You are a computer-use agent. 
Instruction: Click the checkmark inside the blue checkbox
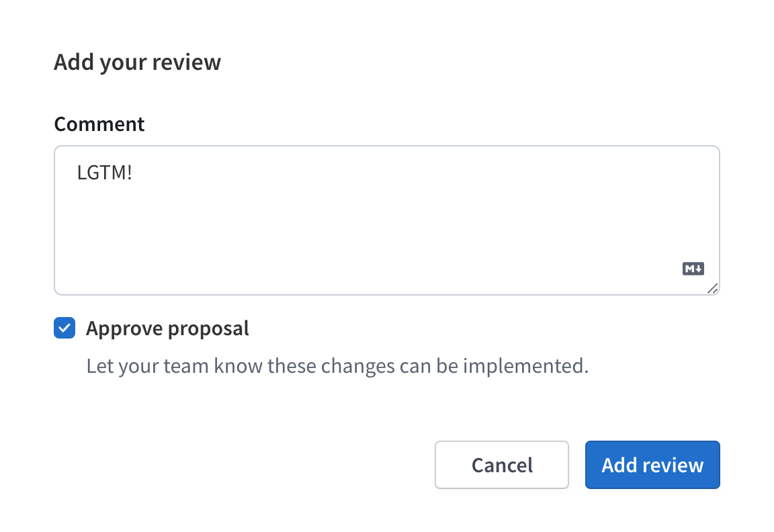point(64,328)
